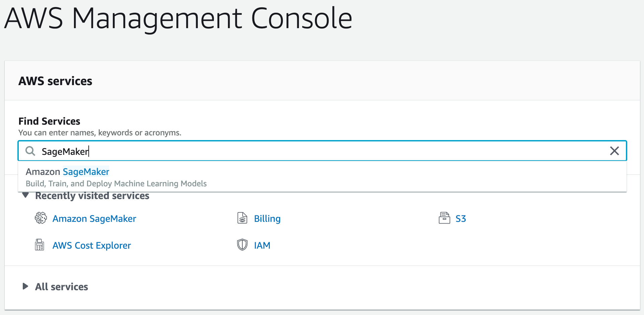Click the Recently visited services heading

[x=92, y=196]
